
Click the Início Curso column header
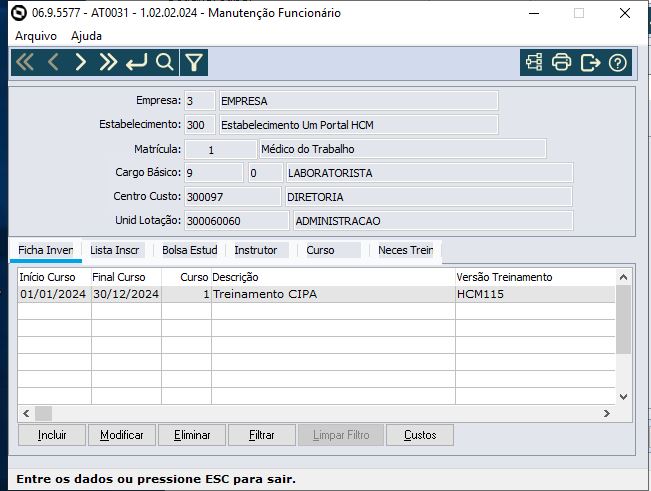[54, 277]
